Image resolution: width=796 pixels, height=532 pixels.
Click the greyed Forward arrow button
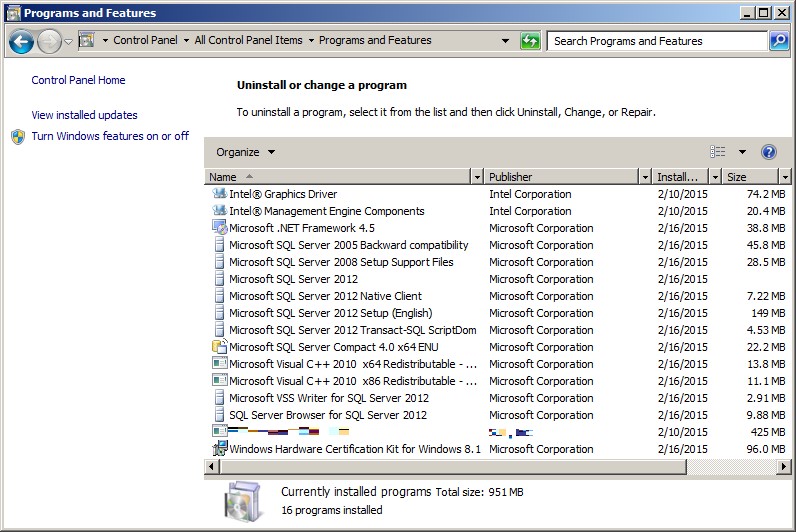tap(49, 41)
